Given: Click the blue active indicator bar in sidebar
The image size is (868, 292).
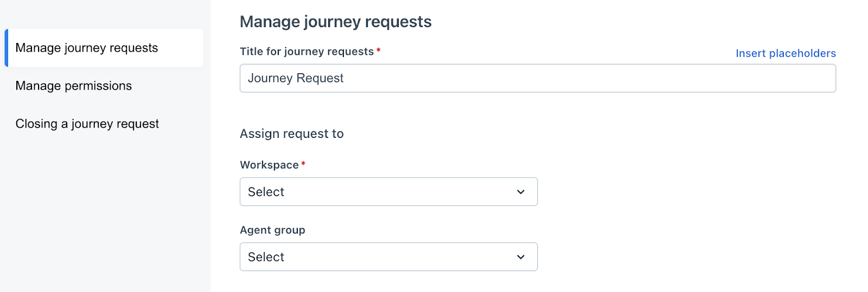Looking at the screenshot, I should 7,48.
